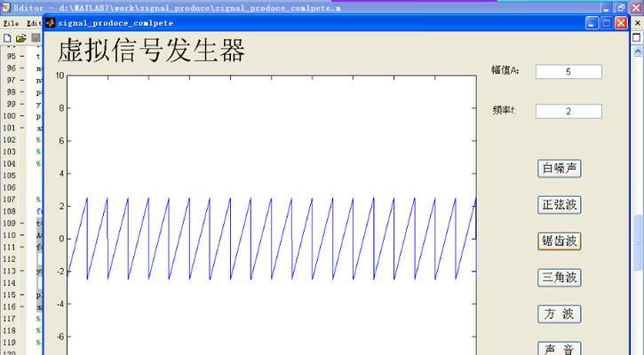Click the Editor window icon in its title bar
The height and width of the screenshot is (355, 644).
pos(5,7)
